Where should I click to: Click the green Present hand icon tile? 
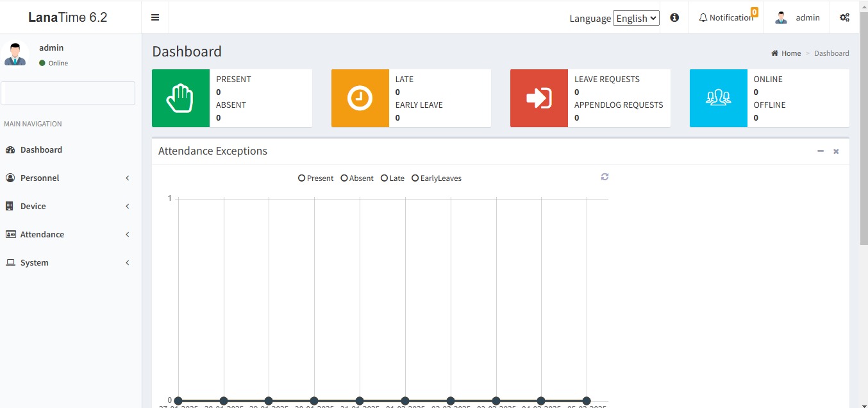[181, 98]
